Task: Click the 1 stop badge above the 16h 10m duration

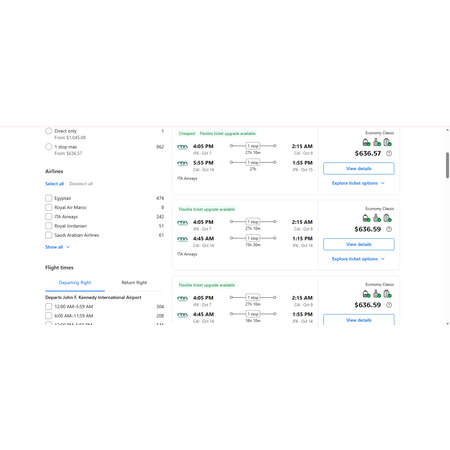Action: click(x=253, y=314)
